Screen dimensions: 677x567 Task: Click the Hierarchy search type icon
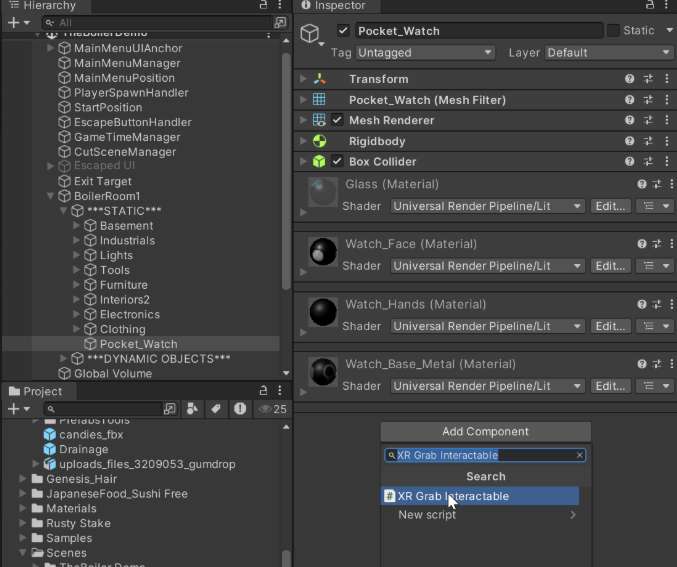[x=280, y=22]
